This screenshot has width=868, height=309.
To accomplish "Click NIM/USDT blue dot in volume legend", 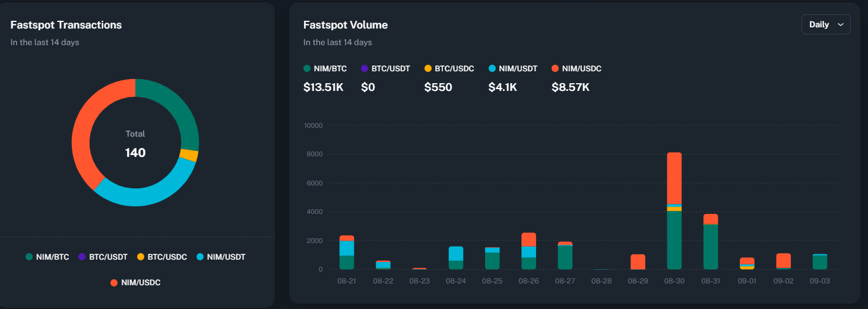I will tap(492, 69).
